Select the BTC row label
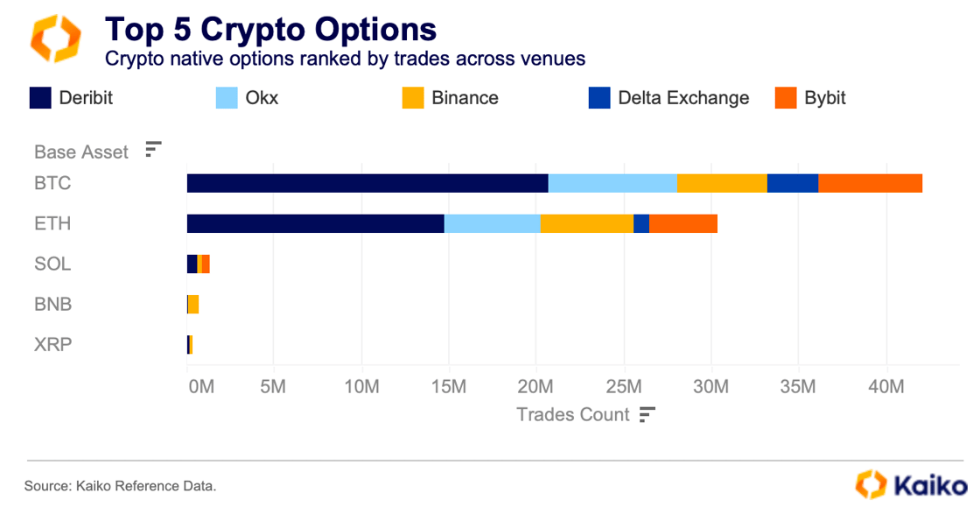The width and height of the screenshot is (980, 514). 52,183
